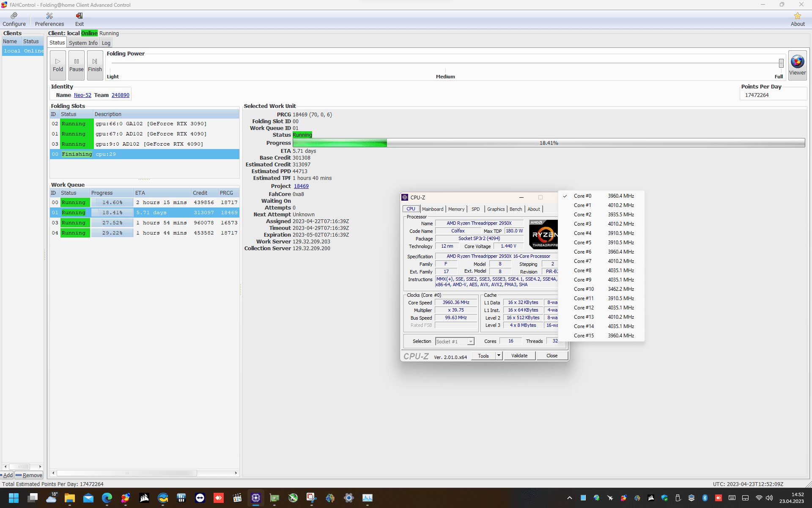Open the weather widget on the taskbar
Viewport: 812px width, 508px height.
point(52,498)
